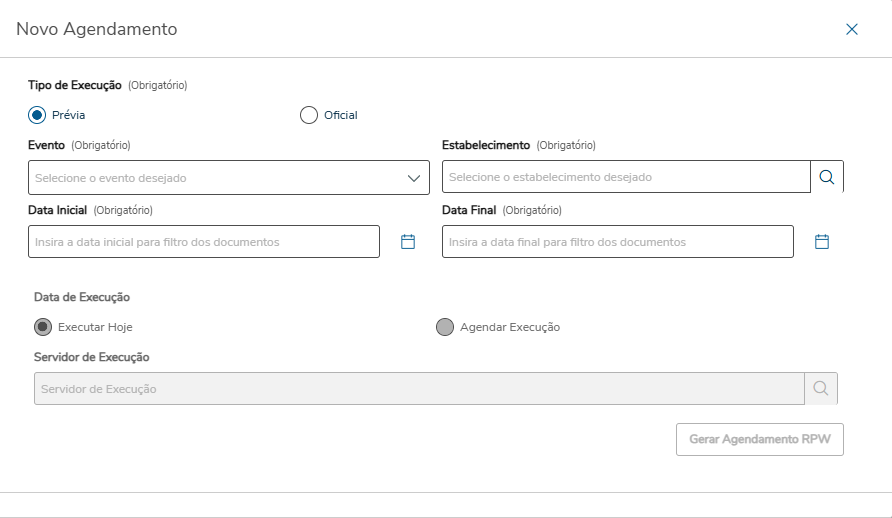This screenshot has height=518, width=892.
Task: Click the Servidor de Execução field
Action: pos(419,389)
